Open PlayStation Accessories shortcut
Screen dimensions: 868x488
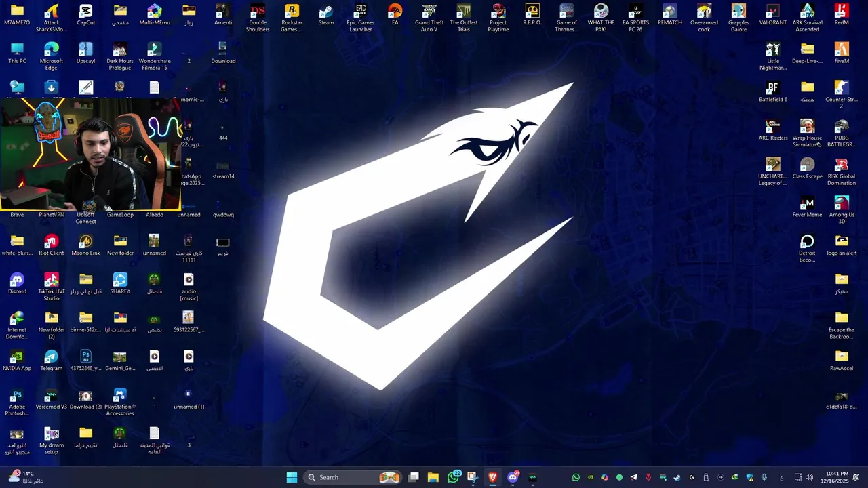[120, 402]
